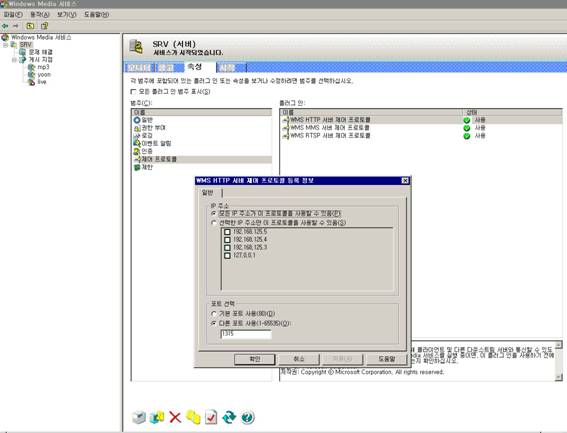This screenshot has width=567, height=433.
Task: Toggle 모든 플러그 인 범주 표시 checkbox
Action: click(133, 92)
